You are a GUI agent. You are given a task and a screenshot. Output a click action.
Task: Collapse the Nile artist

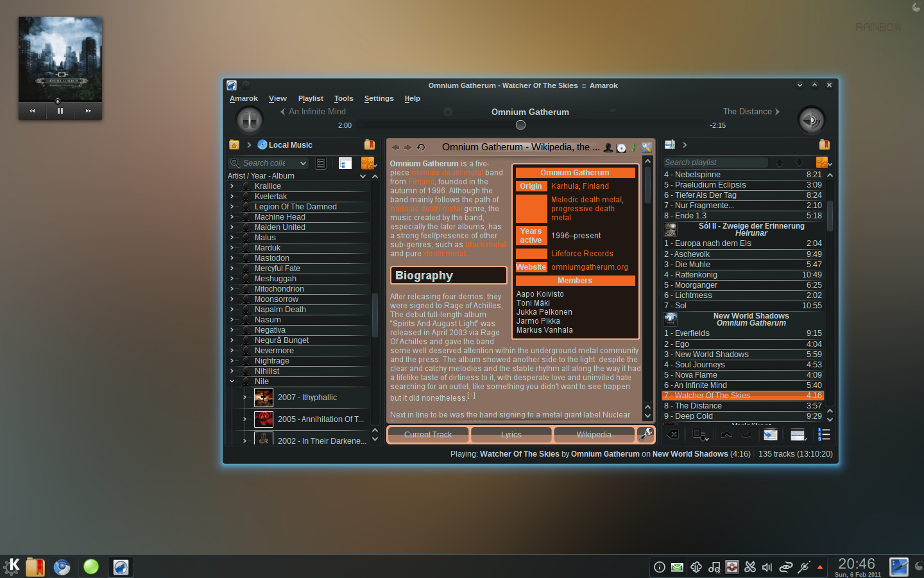point(232,381)
